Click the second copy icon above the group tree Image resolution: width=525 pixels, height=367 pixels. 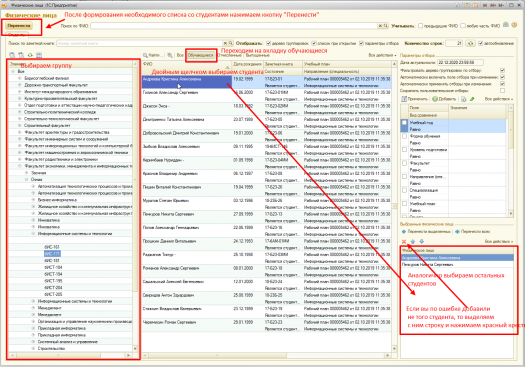[x=21, y=55]
